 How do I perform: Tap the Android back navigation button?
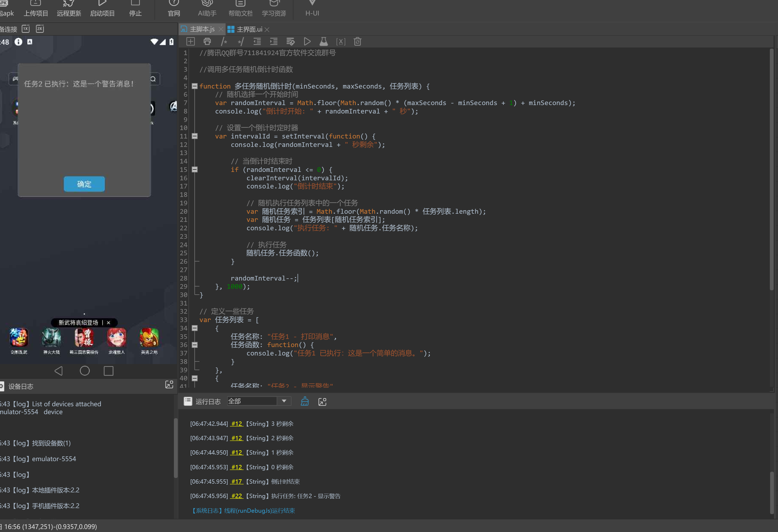59,371
